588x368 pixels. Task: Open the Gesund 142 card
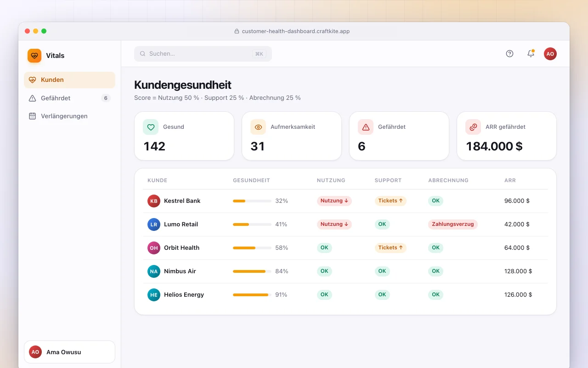click(184, 136)
